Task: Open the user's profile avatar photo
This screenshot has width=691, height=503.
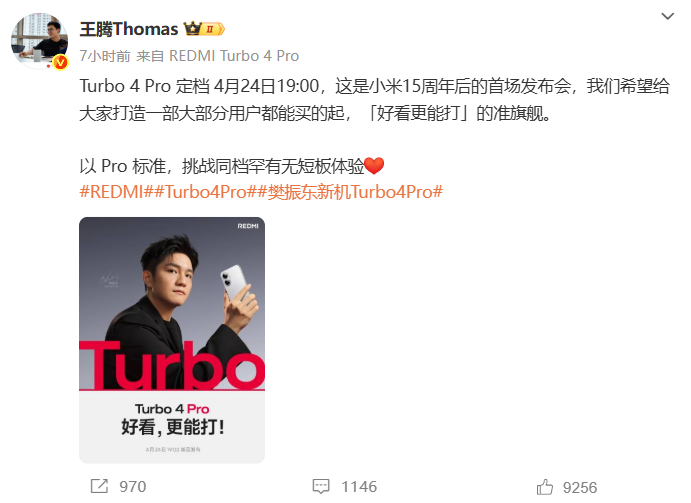Action: pyautogui.click(x=39, y=41)
